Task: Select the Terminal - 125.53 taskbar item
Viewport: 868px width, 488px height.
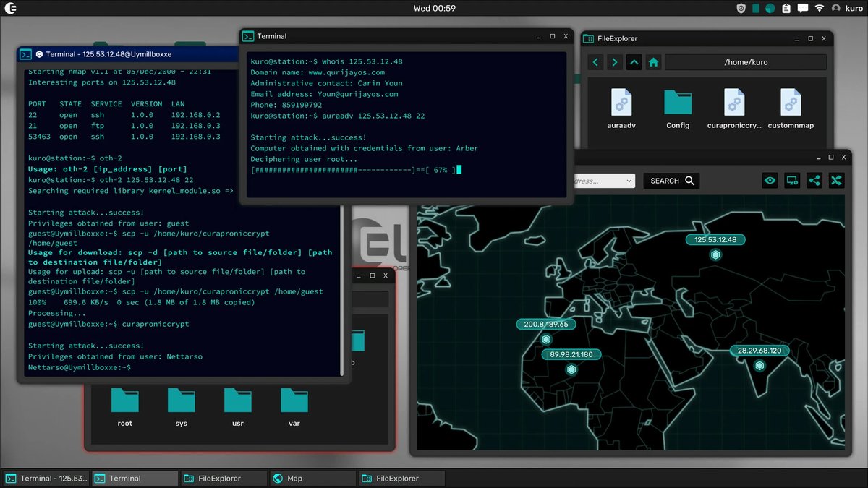Action: 46,478
